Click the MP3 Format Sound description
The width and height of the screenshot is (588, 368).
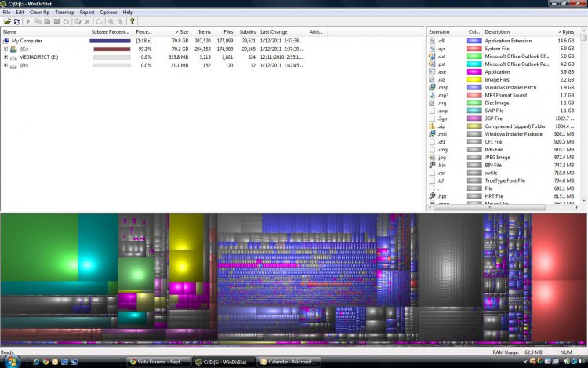click(506, 95)
